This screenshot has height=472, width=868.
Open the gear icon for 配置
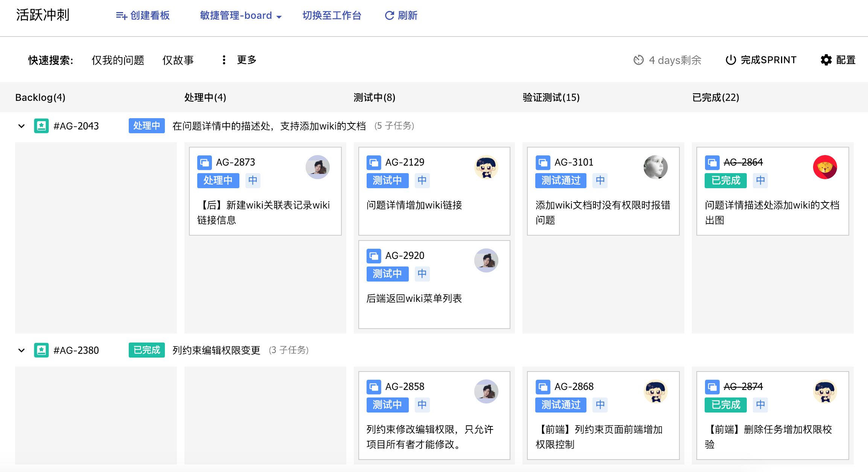(826, 60)
